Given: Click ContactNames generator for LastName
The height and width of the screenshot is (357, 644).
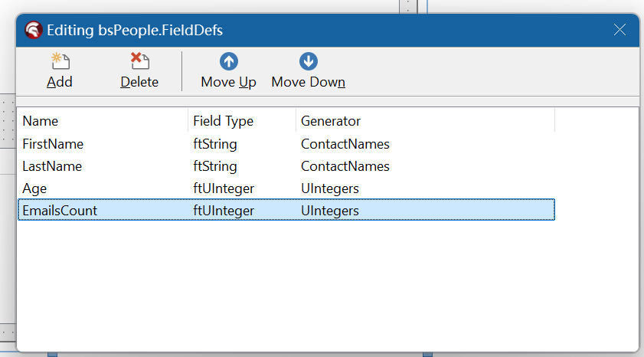Looking at the screenshot, I should point(345,166).
